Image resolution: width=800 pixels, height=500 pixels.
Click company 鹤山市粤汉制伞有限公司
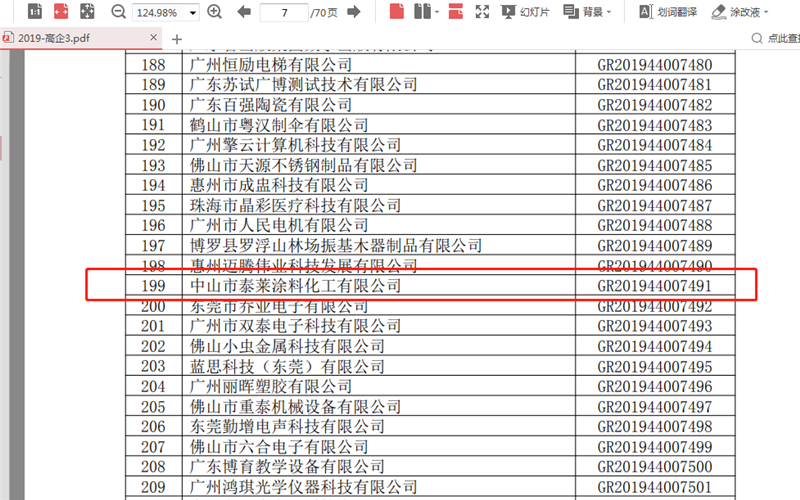pyautogui.click(x=279, y=125)
